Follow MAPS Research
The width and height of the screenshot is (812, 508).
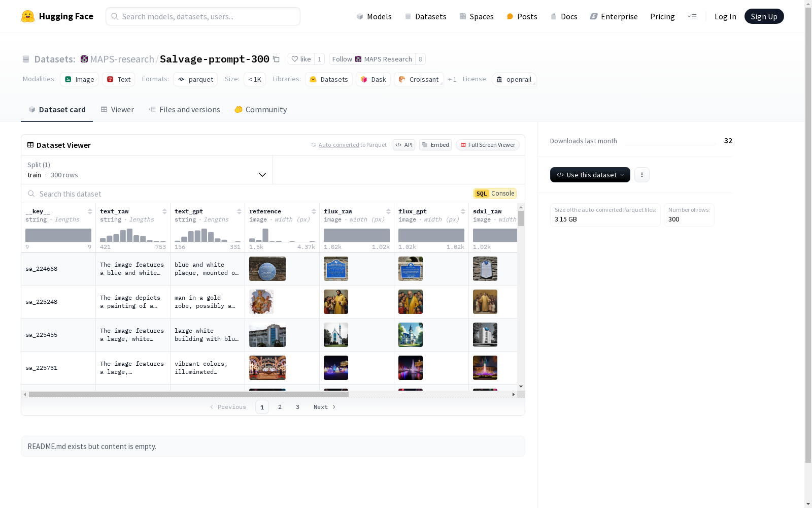[372, 59]
